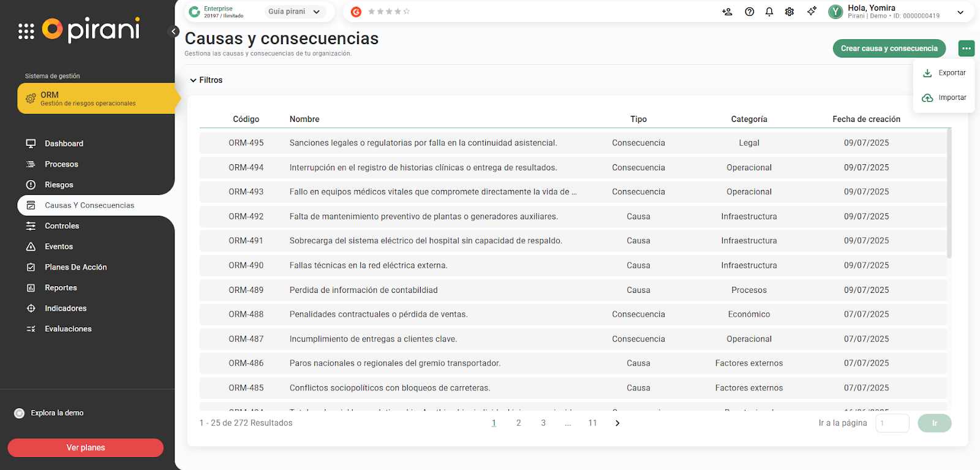Click the Económico category cell

click(749, 314)
